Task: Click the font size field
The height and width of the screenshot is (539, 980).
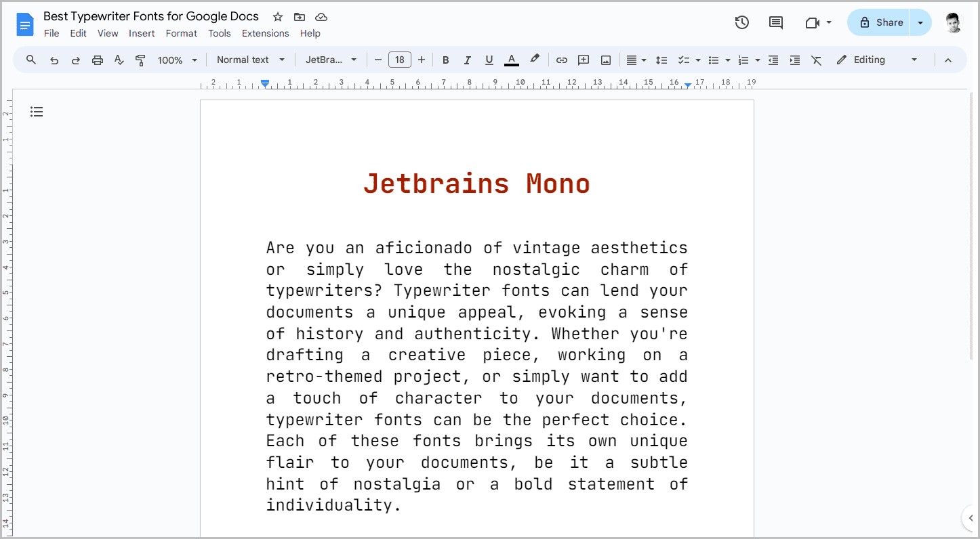Action: [400, 60]
